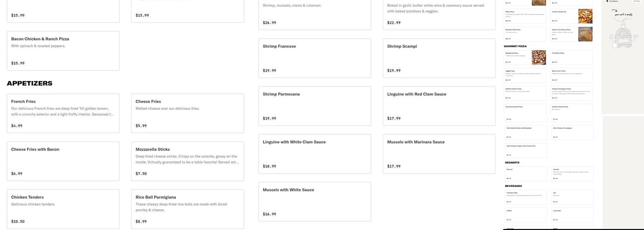644x230 pixels.
Task: Add Mozzarella Sticks from the appetizers
Action: click(187, 161)
